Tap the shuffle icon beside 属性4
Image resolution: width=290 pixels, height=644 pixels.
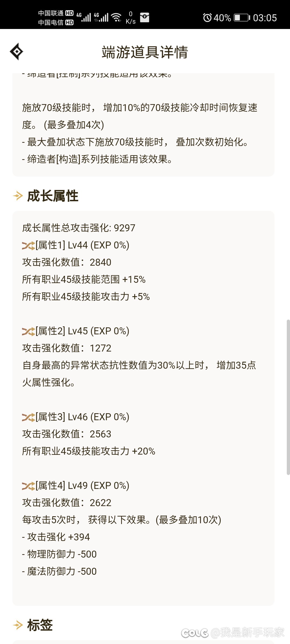point(28,486)
